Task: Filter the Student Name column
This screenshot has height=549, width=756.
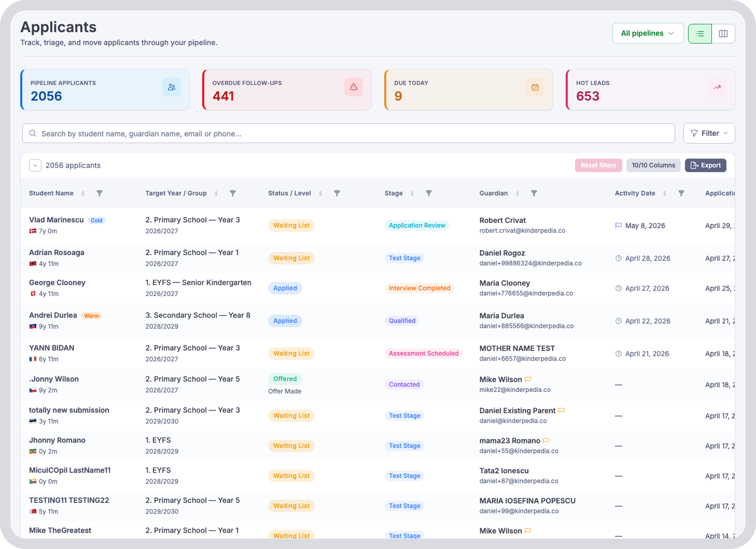Action: coord(100,193)
